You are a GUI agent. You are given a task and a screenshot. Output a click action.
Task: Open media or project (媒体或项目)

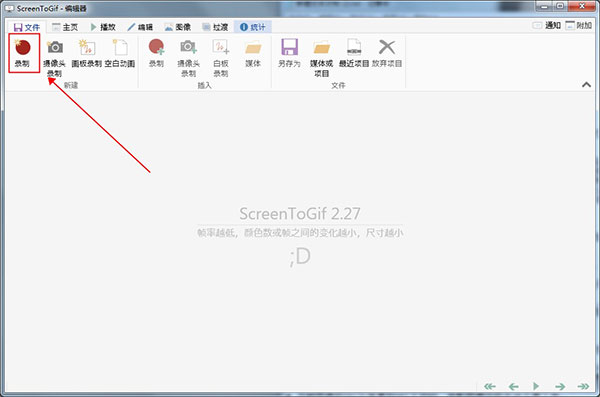321,57
